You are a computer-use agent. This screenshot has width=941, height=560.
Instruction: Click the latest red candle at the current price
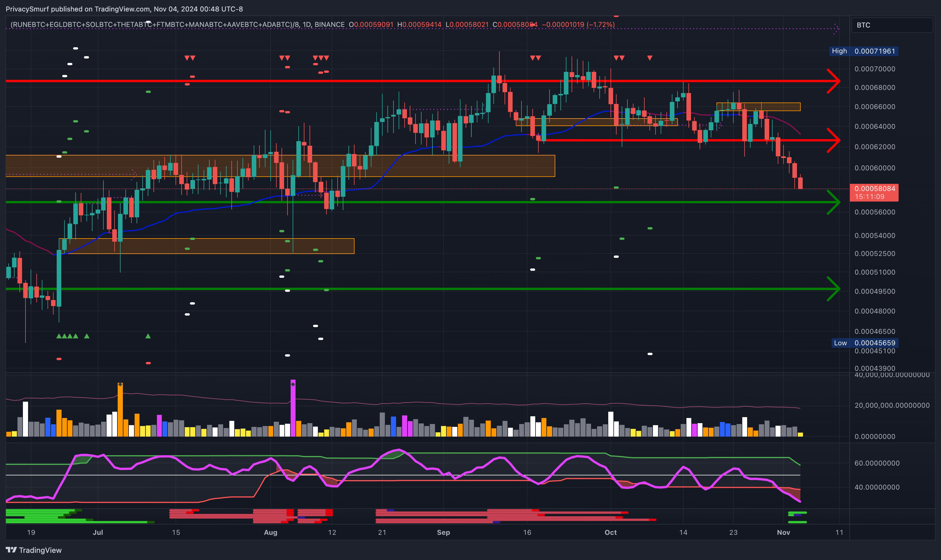(800, 183)
